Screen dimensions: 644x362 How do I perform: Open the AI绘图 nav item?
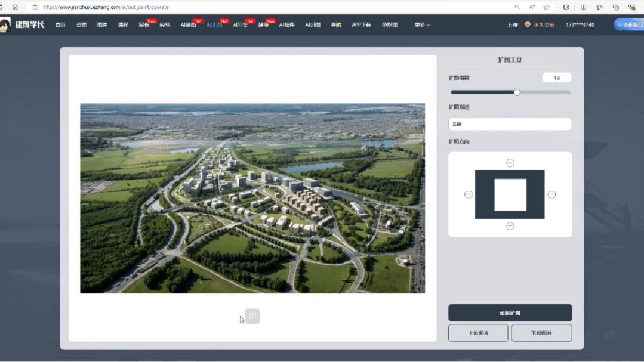pyautogui.click(x=188, y=25)
